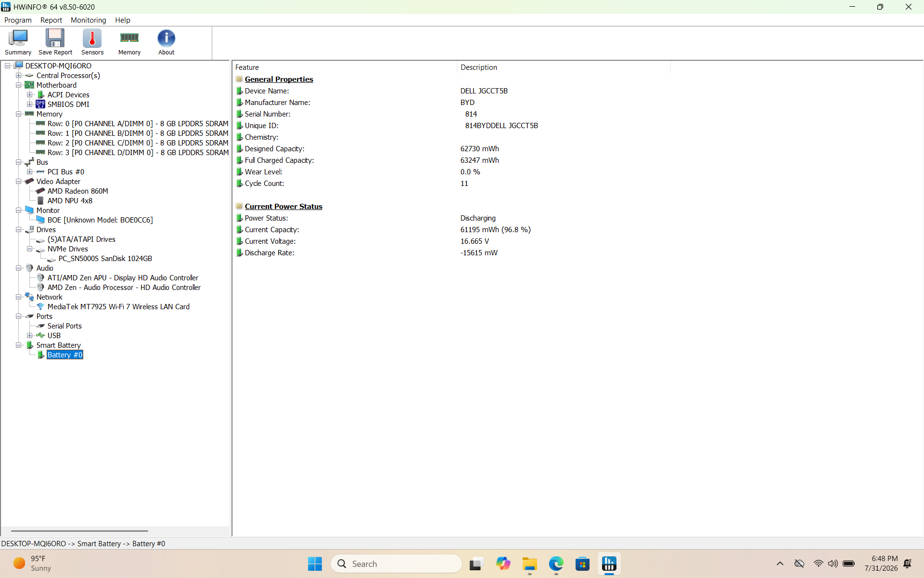The image size is (924, 578).
Task: Click the 61195 mWh (96.8 %) value
Action: (495, 230)
